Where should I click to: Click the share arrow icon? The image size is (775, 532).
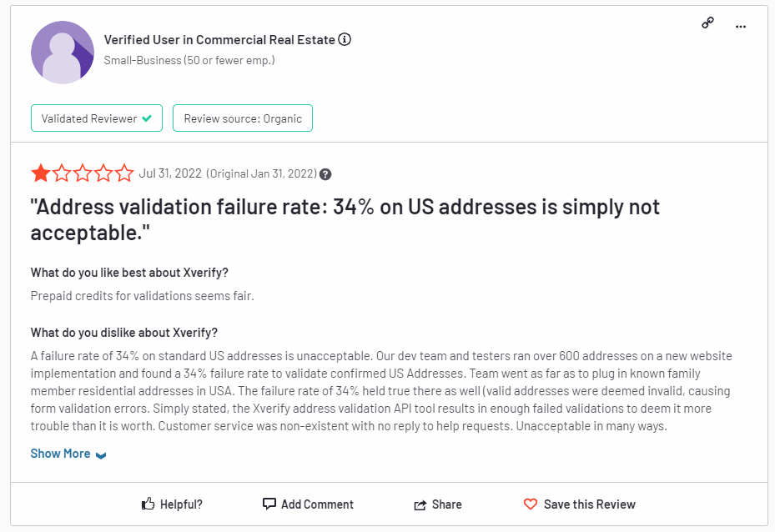[420, 504]
